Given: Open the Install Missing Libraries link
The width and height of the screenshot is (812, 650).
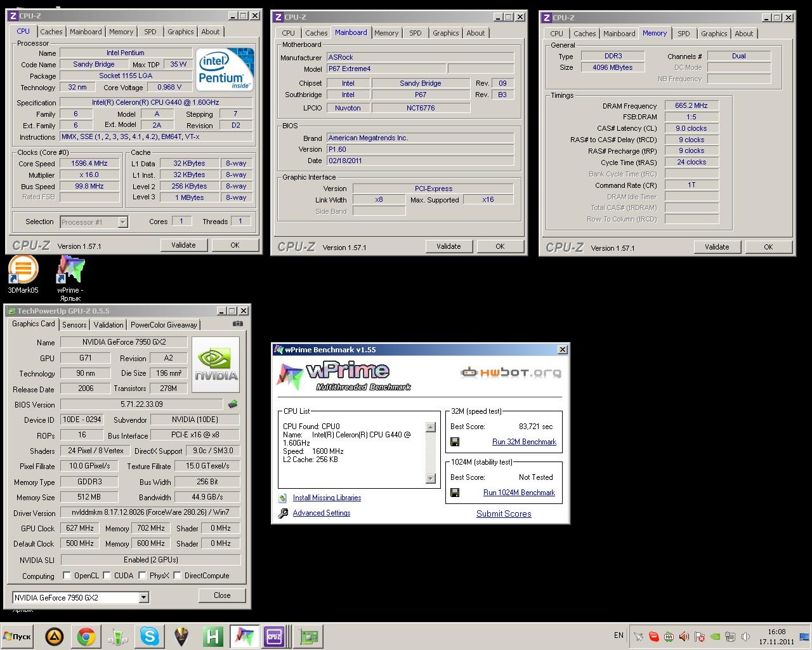Looking at the screenshot, I should coord(327,498).
